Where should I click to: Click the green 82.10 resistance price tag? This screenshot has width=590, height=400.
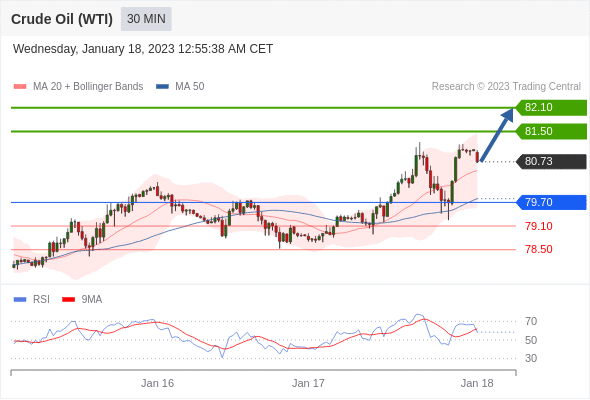point(551,108)
